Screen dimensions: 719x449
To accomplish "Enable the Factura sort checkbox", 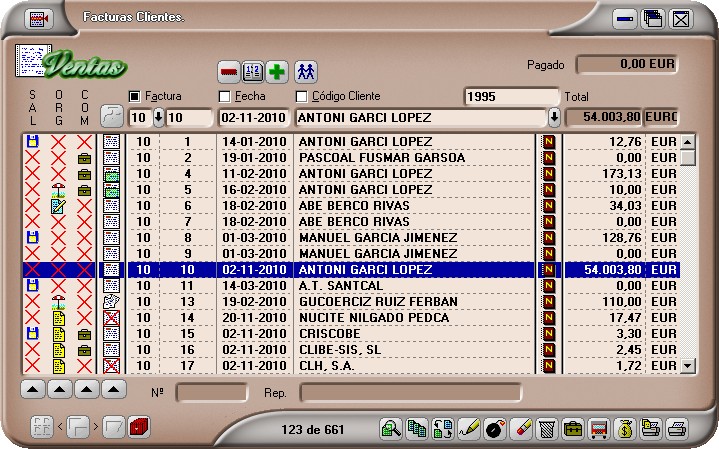I will pyautogui.click(x=135, y=96).
